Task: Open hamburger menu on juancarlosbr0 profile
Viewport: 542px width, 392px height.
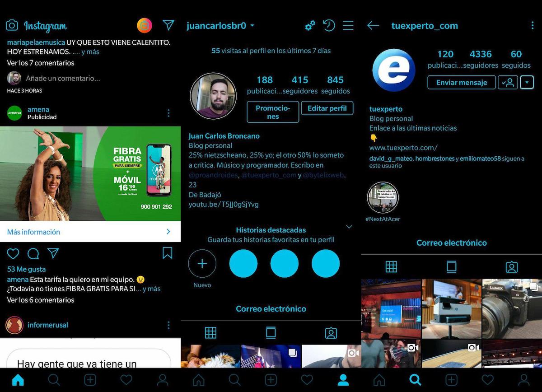Action: tap(348, 26)
